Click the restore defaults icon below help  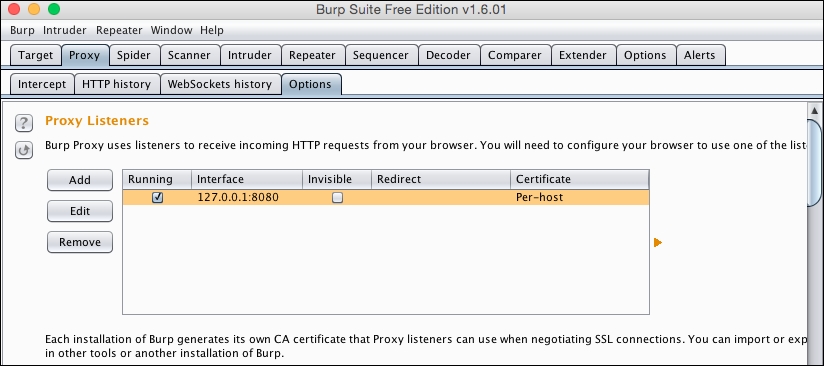(24, 150)
